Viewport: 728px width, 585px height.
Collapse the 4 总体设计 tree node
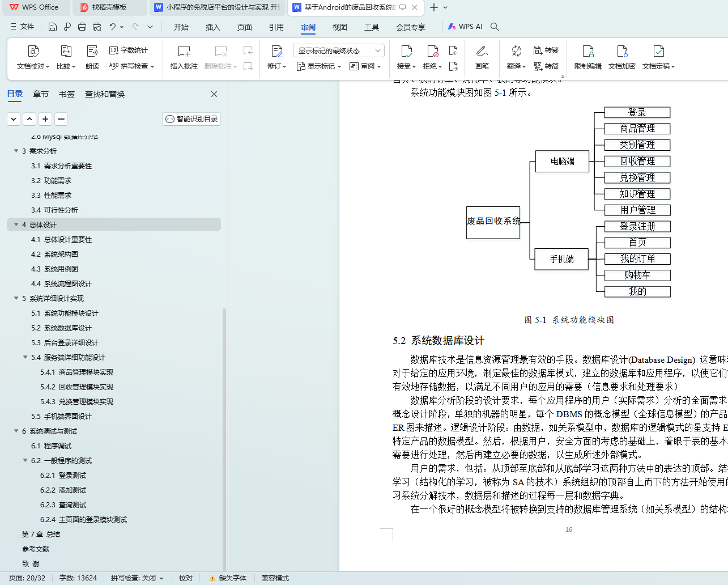pos(16,224)
